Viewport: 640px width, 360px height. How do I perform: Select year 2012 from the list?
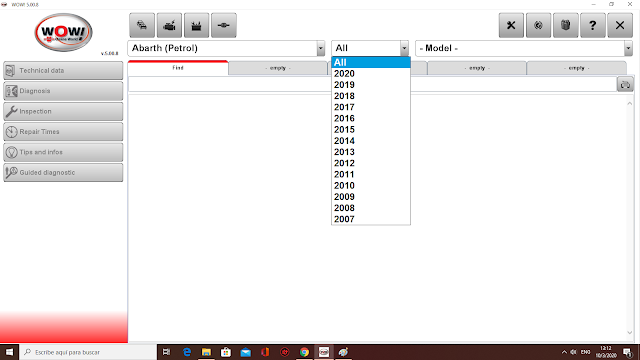[371, 163]
